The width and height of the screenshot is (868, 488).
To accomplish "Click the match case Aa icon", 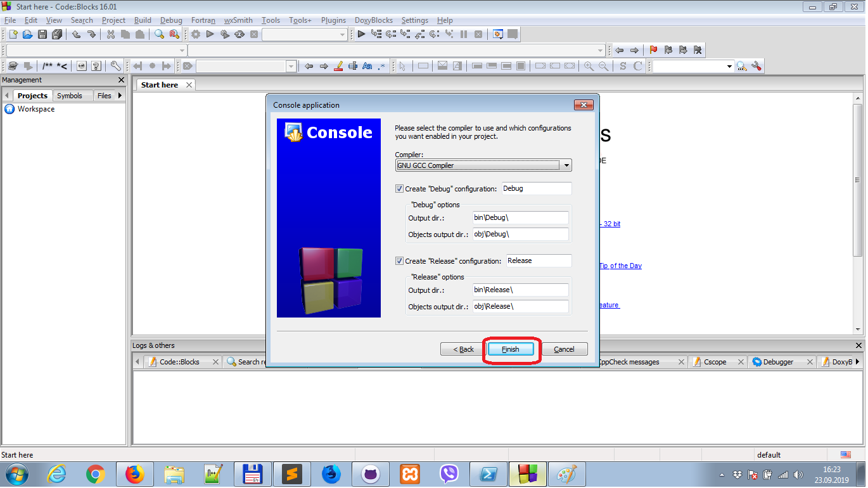I will tap(367, 66).
